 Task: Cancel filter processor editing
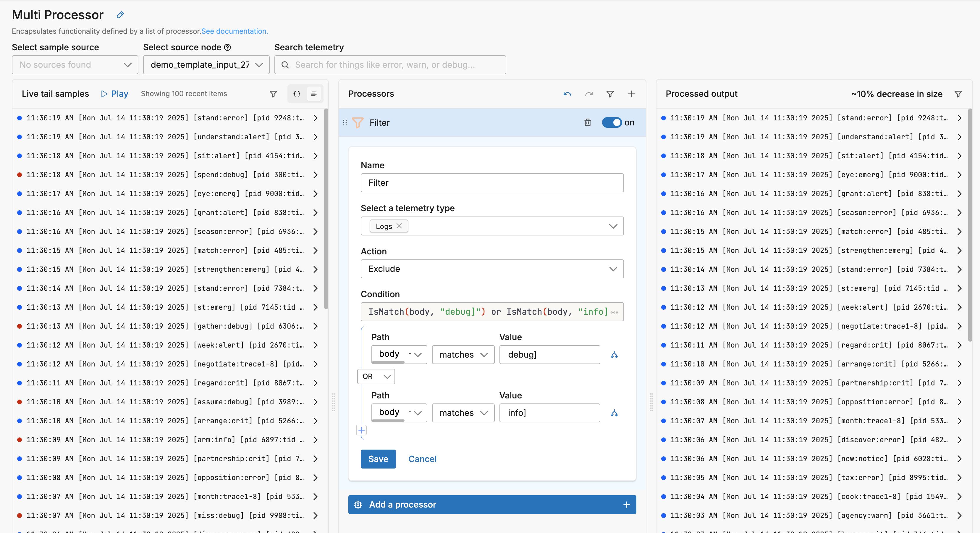click(x=422, y=459)
